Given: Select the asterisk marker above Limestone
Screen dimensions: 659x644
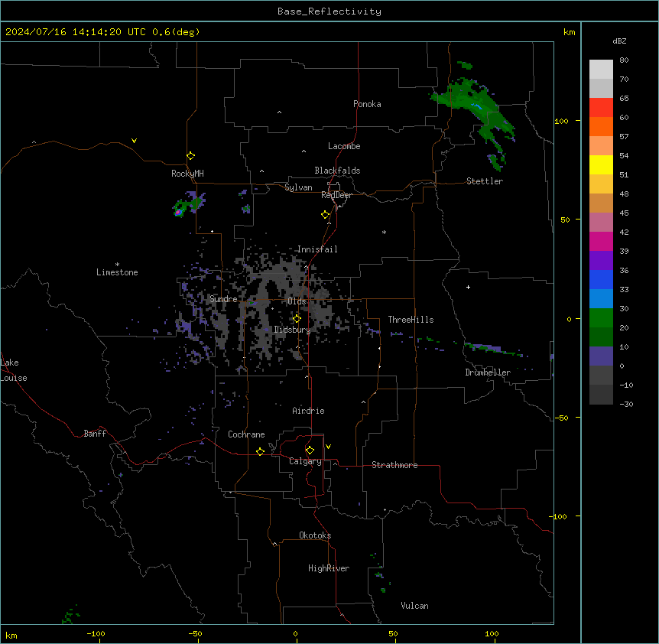Looking at the screenshot, I should click(117, 265).
